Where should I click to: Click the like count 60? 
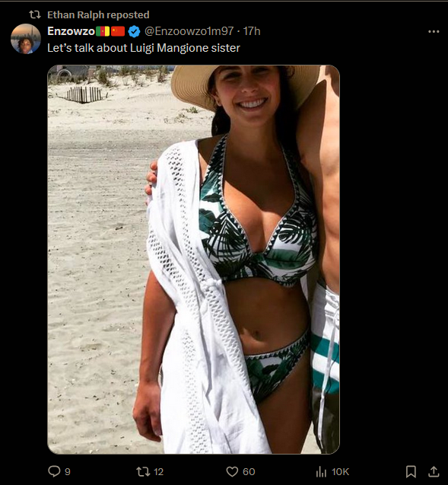pyautogui.click(x=249, y=472)
